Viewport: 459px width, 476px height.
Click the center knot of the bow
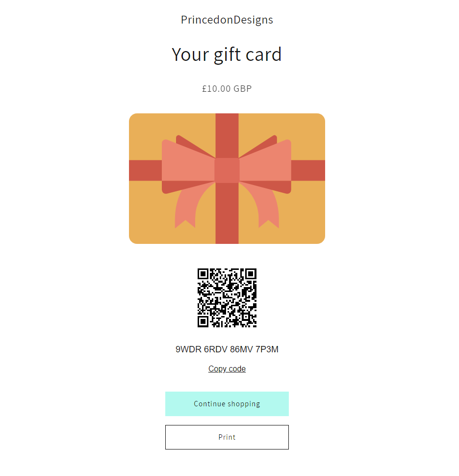[x=227, y=170]
